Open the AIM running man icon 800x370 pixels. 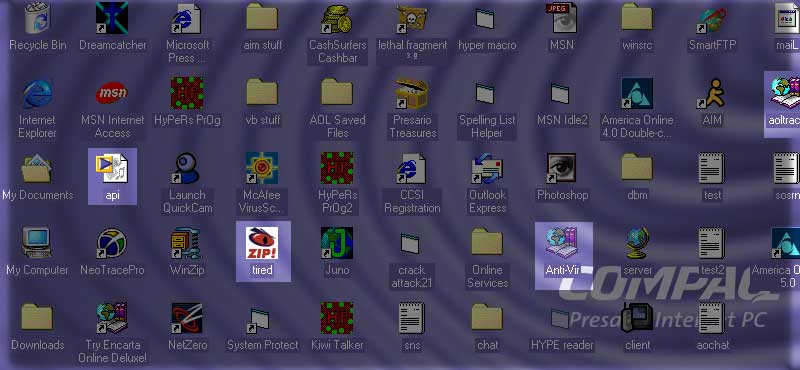(x=712, y=94)
